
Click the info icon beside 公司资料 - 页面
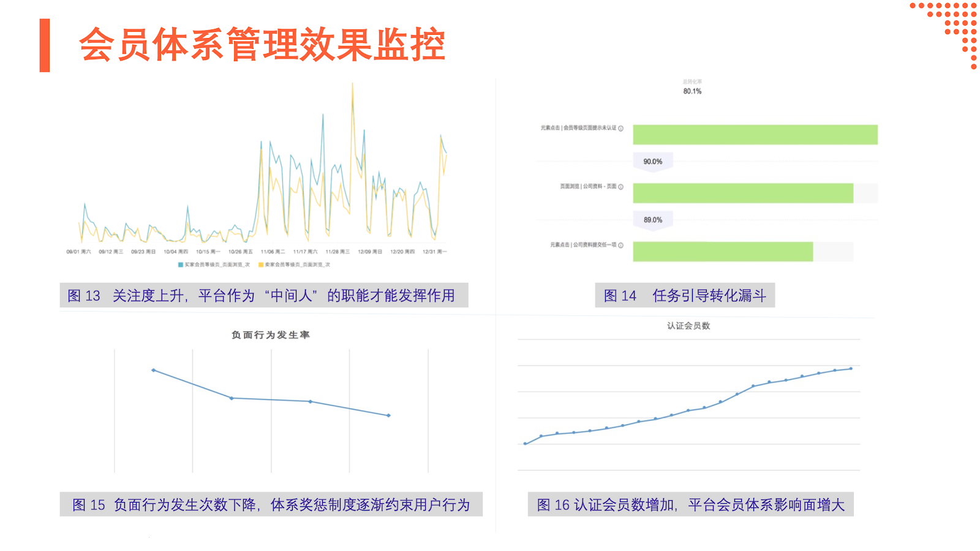(621, 187)
